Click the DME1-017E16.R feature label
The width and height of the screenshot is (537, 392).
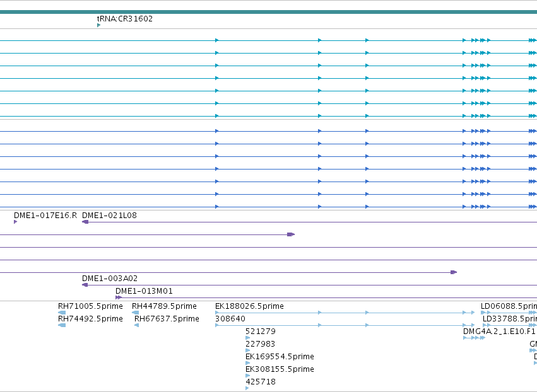click(45, 215)
